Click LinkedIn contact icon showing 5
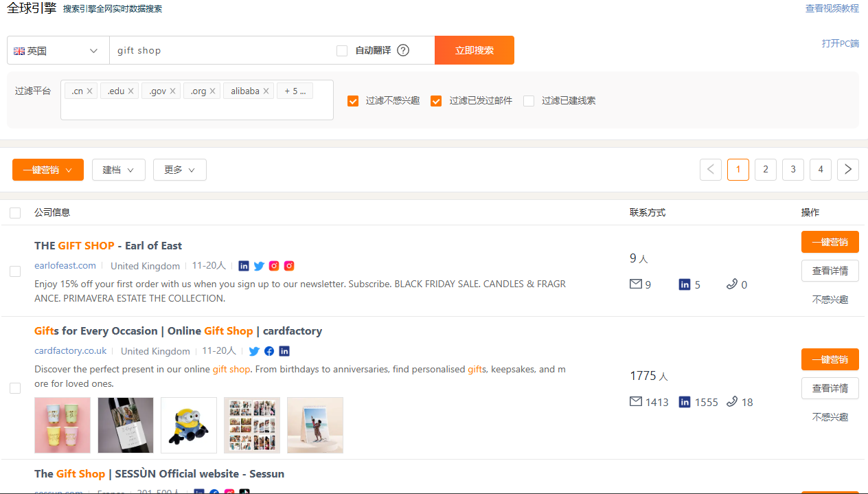 [x=685, y=284]
